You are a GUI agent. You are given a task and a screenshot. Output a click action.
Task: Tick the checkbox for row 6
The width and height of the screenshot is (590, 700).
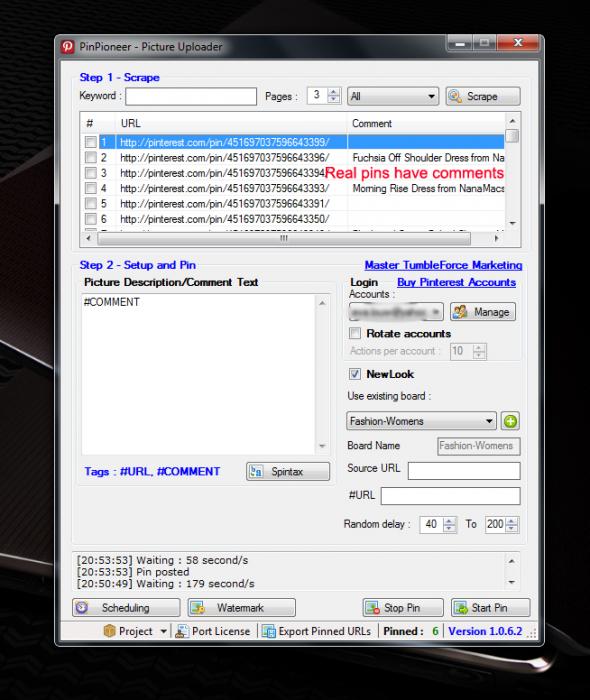[91, 219]
